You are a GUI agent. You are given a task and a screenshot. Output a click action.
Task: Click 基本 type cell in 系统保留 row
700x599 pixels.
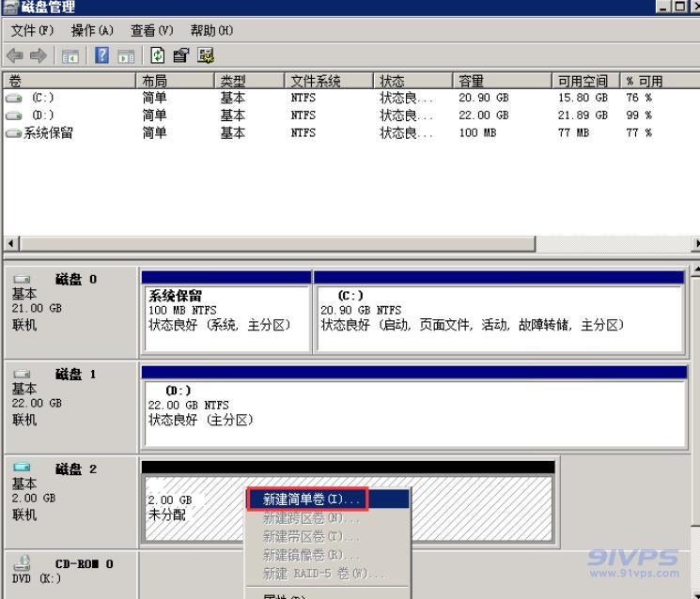pos(233,133)
